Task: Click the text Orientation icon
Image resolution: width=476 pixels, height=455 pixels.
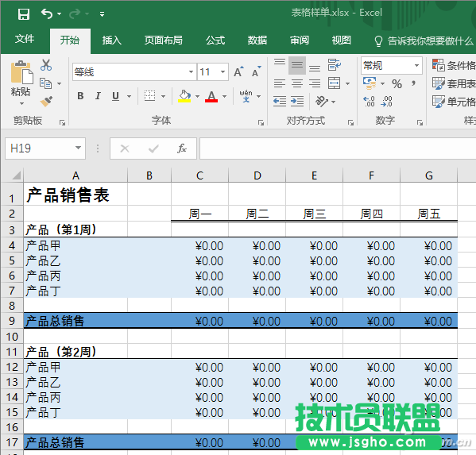Action: click(x=322, y=102)
